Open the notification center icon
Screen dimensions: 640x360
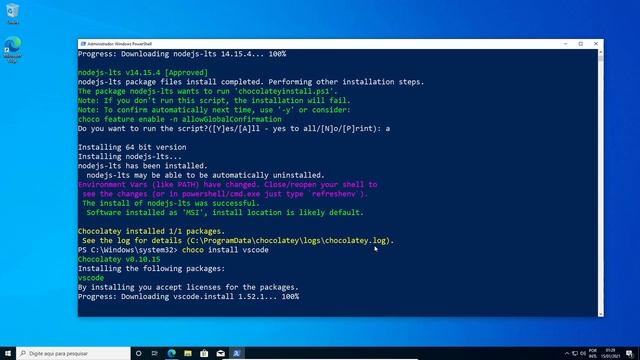pos(629,353)
